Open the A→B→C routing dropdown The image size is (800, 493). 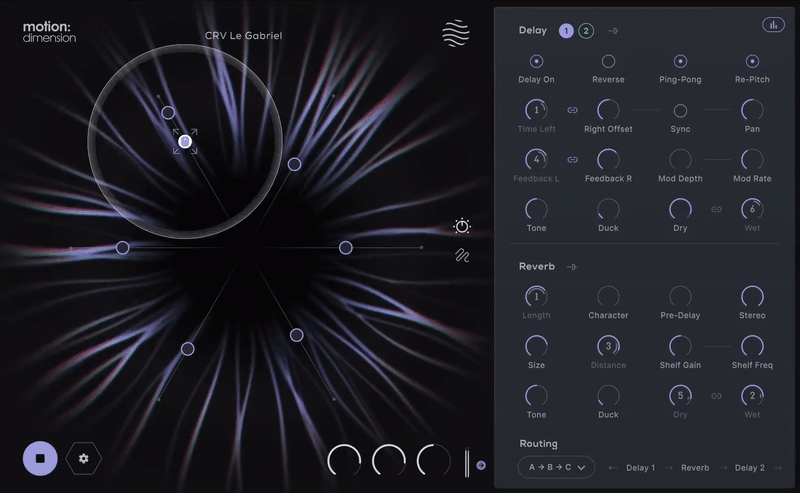coord(556,467)
